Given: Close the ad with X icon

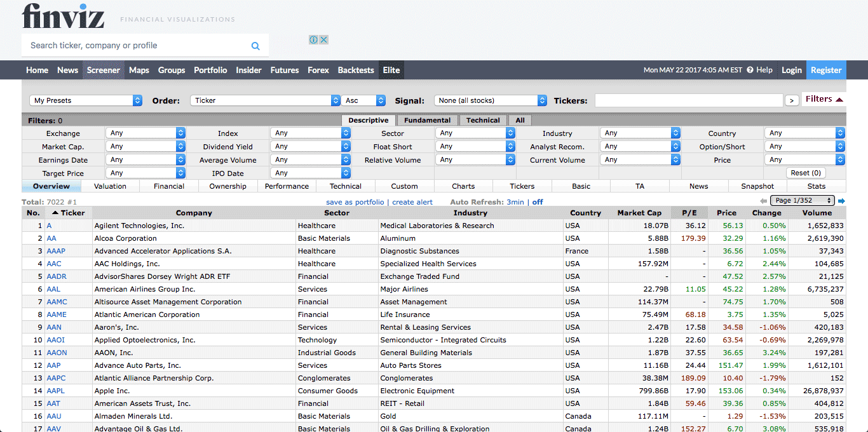Looking at the screenshot, I should tap(323, 39).
